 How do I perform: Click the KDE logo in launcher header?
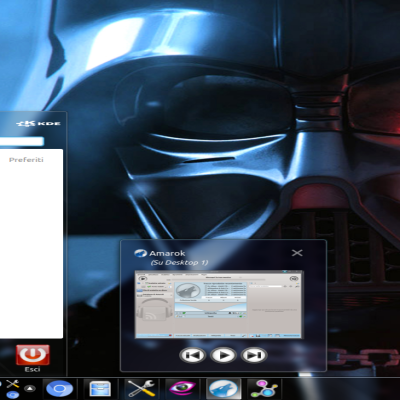pyautogui.click(x=38, y=123)
